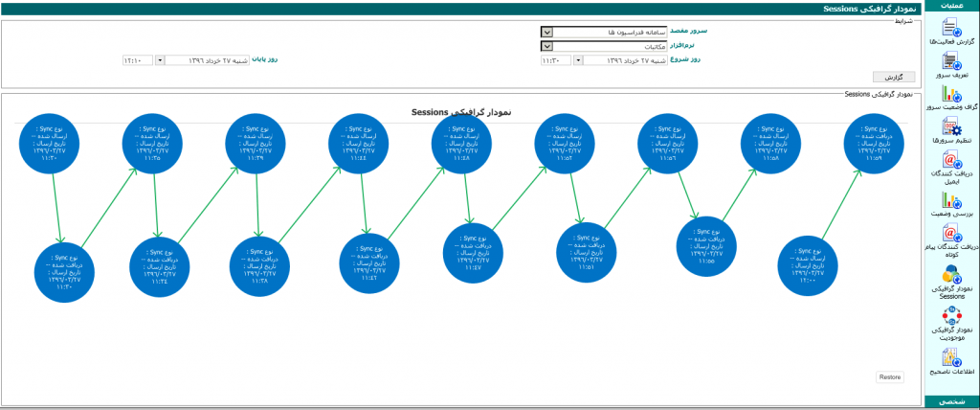Click the روز شروع date text field
This screenshot has width=980, height=410.
626,60
